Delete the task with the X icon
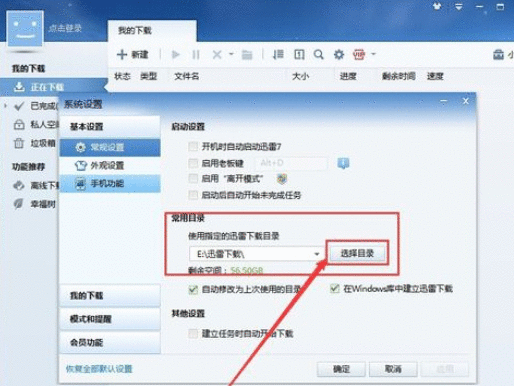 (x=217, y=54)
